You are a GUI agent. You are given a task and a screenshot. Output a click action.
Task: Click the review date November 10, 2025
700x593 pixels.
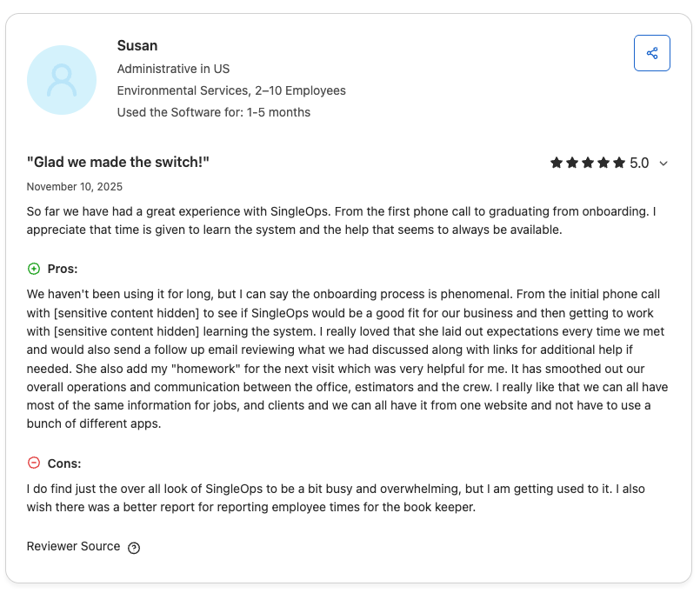(x=75, y=186)
